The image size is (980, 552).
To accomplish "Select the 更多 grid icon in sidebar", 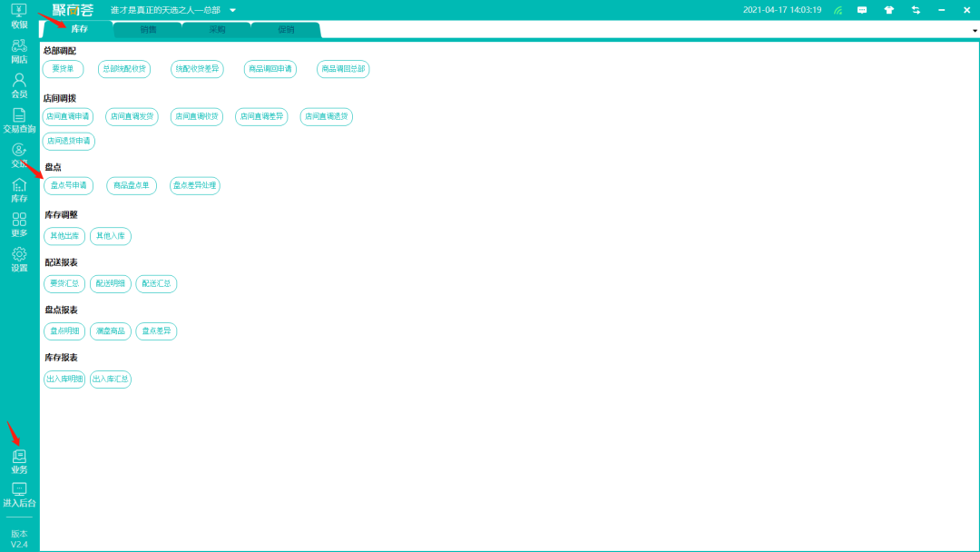I will pyautogui.click(x=19, y=220).
